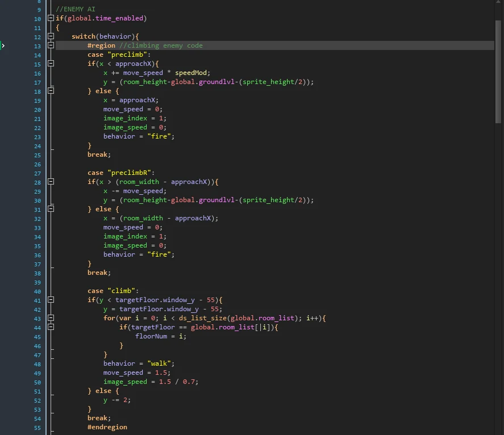
Task: Collapse the if(x > (room_width - approachX)) block
Action: click(x=51, y=182)
